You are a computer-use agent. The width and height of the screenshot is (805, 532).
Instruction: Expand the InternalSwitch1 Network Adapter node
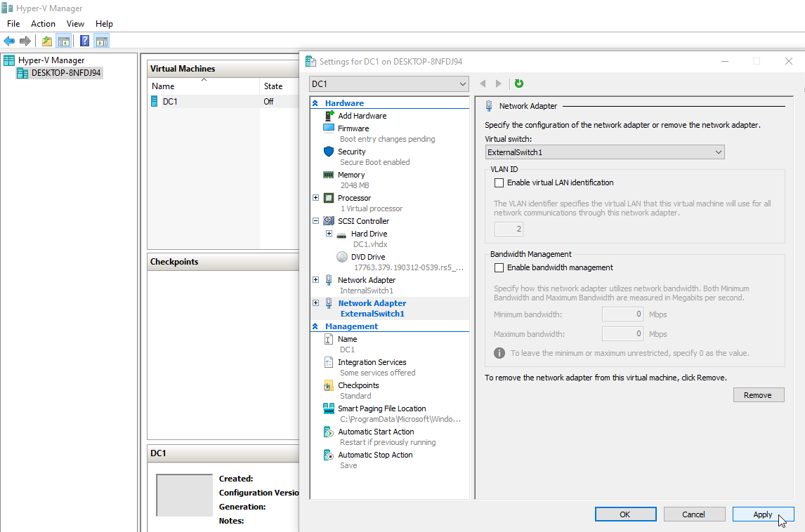315,280
